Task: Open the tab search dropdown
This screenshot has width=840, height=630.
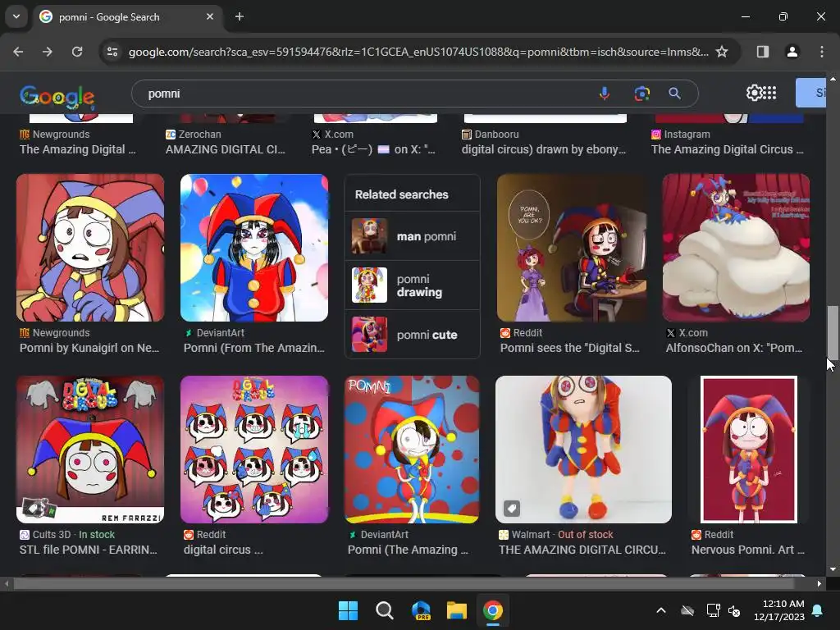Action: [x=16, y=16]
